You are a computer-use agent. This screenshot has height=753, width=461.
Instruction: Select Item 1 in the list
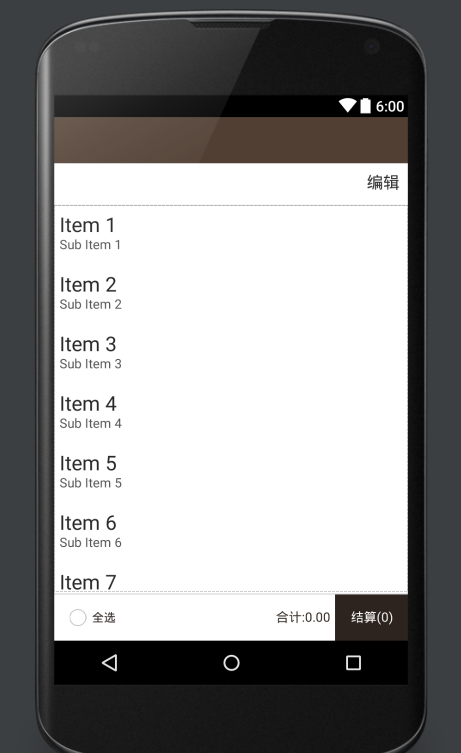point(231,235)
